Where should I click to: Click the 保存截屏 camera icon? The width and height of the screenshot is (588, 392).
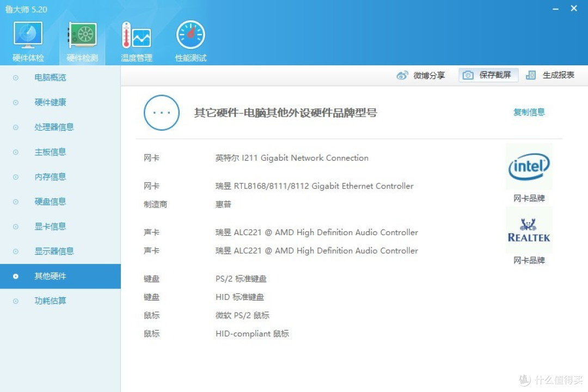[x=468, y=75]
